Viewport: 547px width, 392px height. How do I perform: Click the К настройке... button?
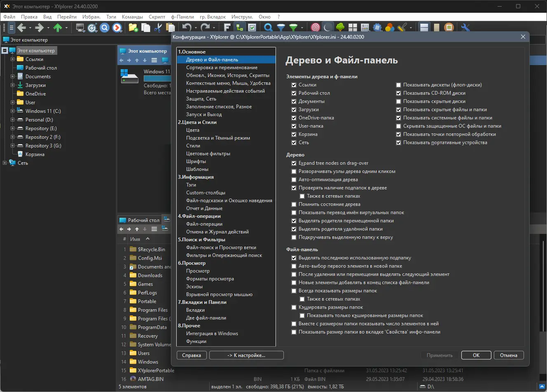click(246, 355)
